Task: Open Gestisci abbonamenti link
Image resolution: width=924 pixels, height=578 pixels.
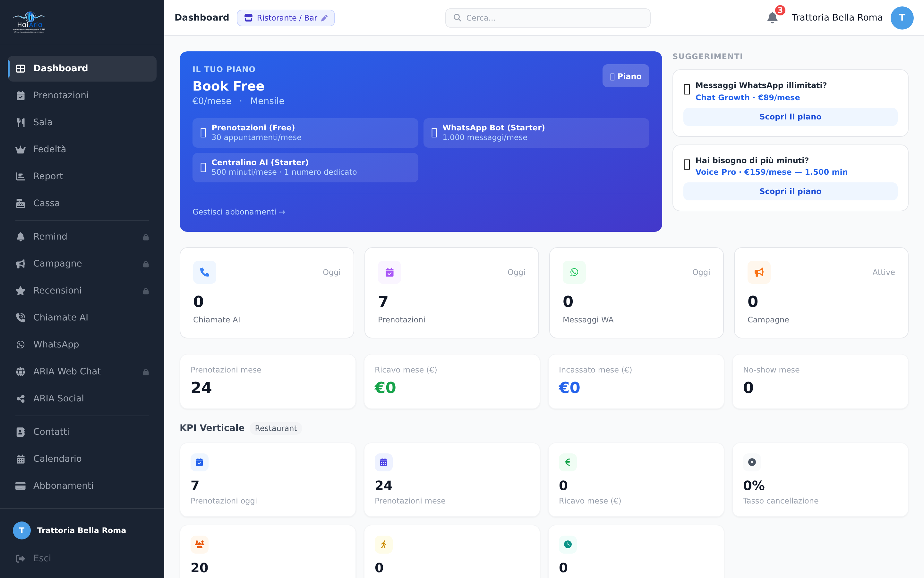Action: tap(239, 212)
